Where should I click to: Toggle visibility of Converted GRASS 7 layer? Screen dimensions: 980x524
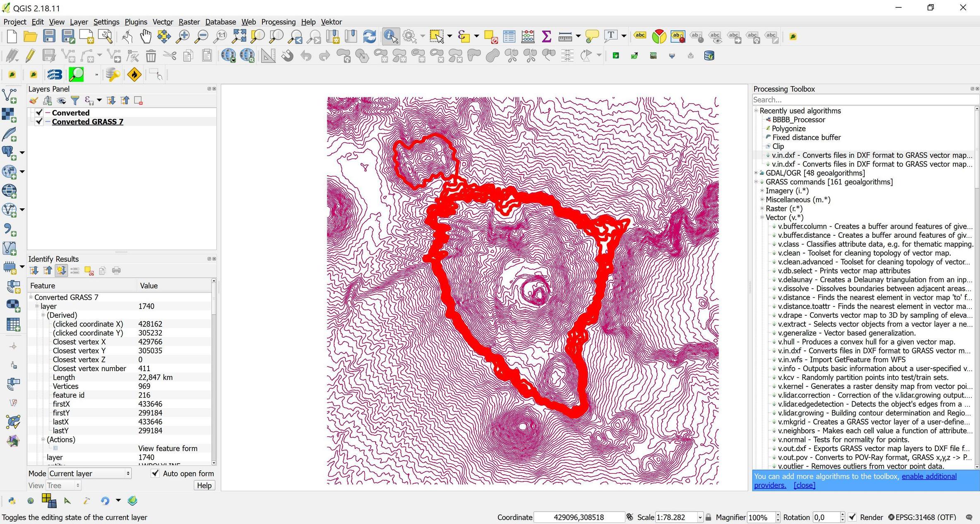coord(40,121)
